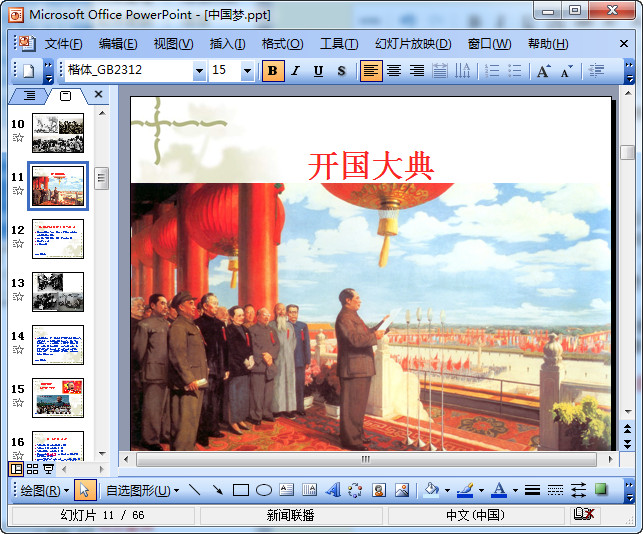Click the change text direction icon
This screenshot has width=643, height=534.
tap(463, 71)
